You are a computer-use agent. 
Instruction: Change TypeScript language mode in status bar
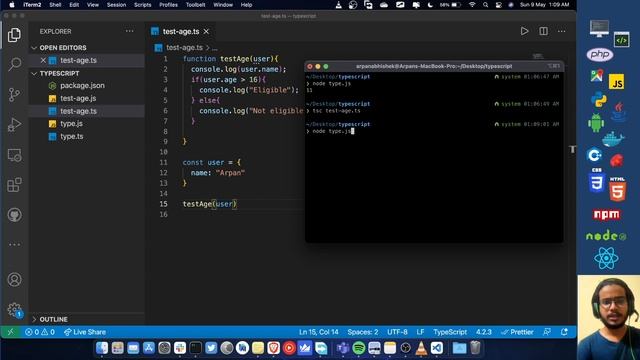[x=450, y=332]
